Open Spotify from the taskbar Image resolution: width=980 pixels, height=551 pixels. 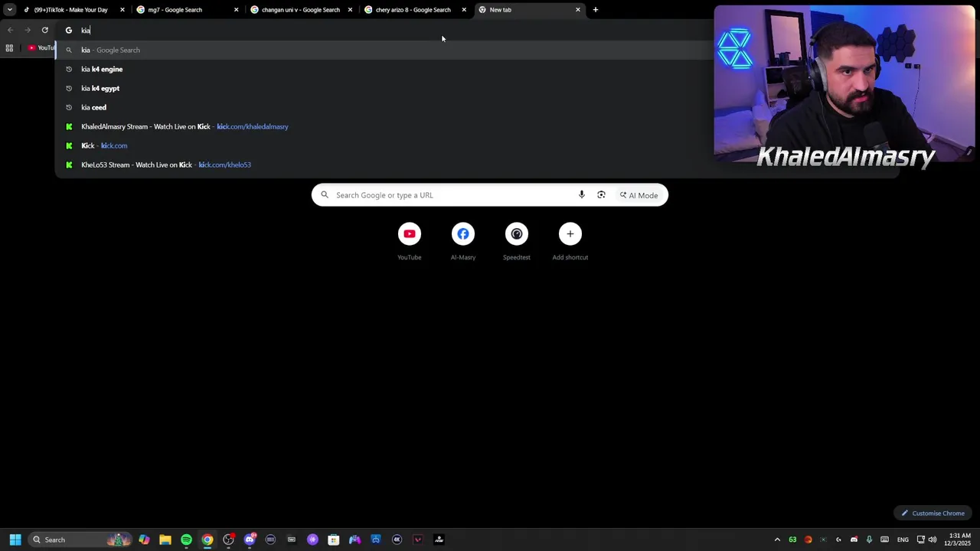[186, 540]
